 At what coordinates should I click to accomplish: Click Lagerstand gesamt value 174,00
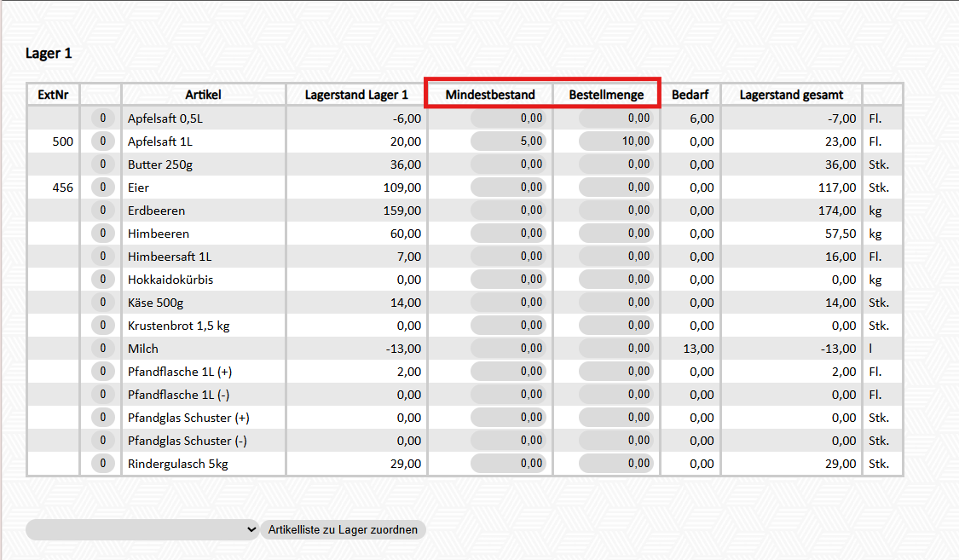837,211
